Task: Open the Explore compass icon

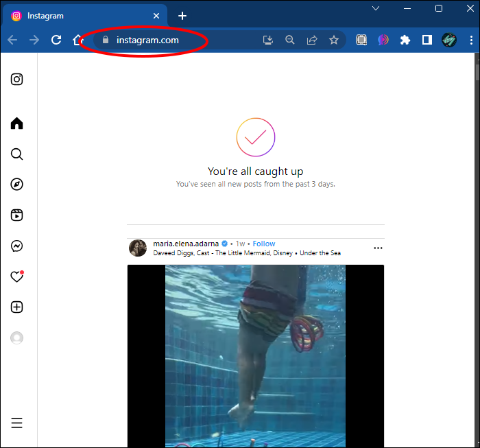Action: click(16, 185)
